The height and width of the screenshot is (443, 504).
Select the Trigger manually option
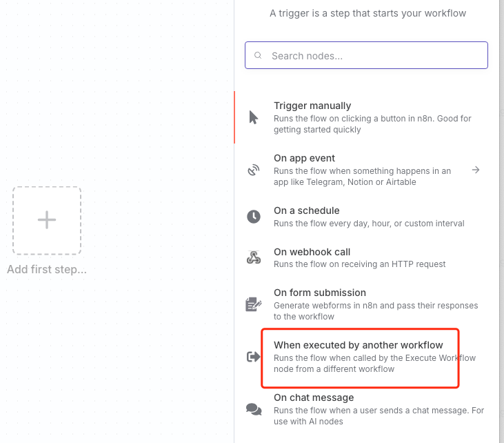[312, 106]
